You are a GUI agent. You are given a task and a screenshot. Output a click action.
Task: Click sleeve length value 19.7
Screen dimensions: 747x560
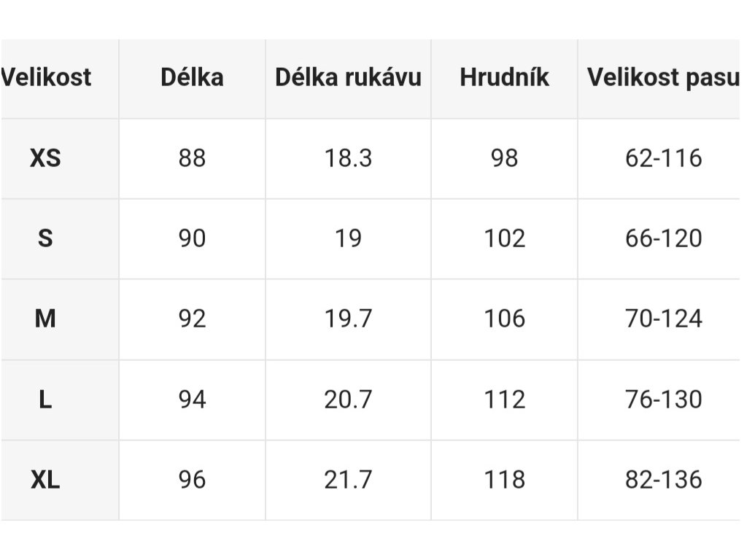click(348, 319)
